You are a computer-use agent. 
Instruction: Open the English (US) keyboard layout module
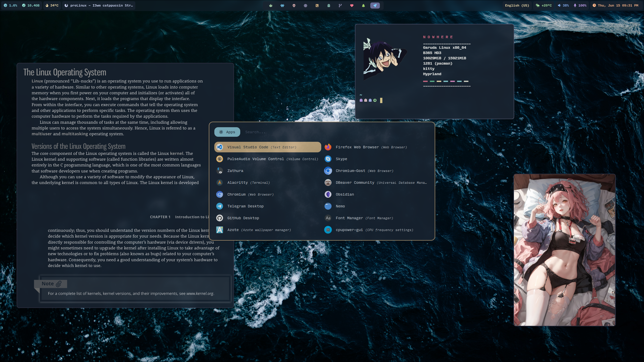tap(517, 6)
